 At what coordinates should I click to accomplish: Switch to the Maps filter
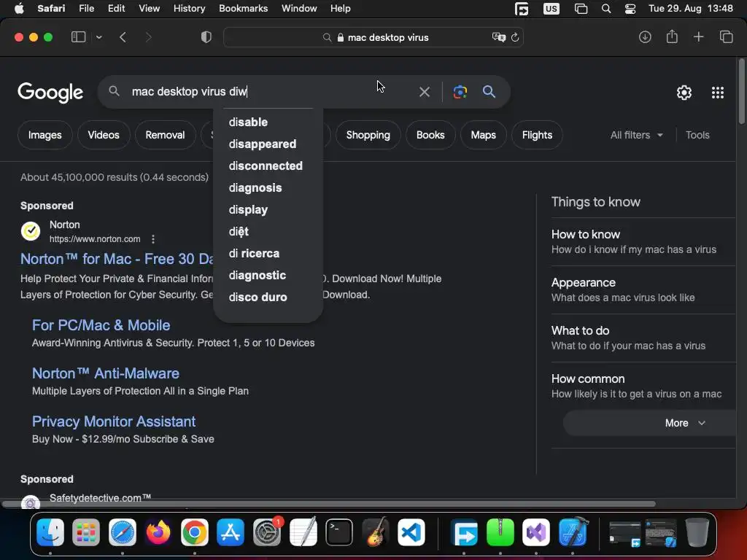coord(483,135)
